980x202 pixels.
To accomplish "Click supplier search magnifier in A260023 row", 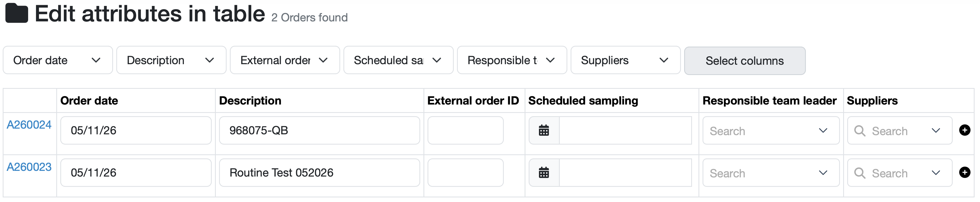I will 860,173.
